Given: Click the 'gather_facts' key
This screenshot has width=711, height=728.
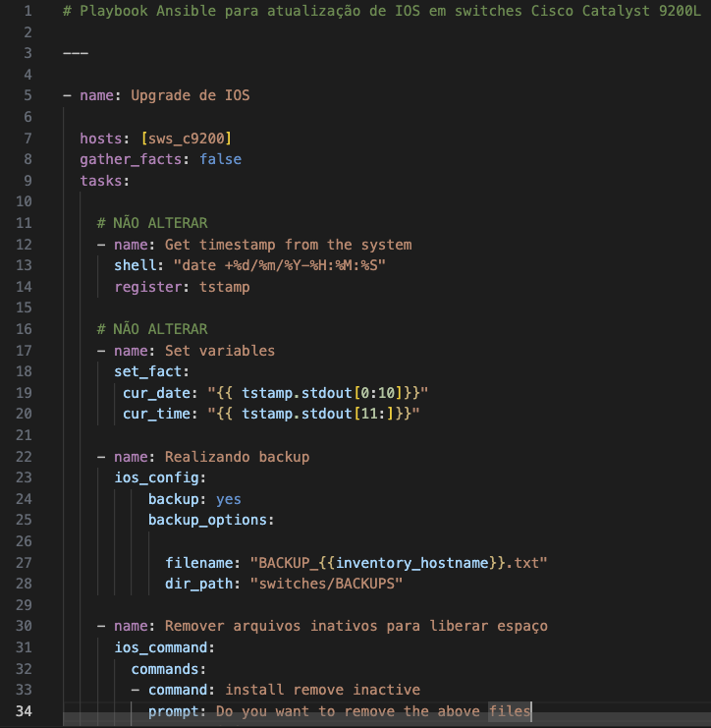Looking at the screenshot, I should click(x=131, y=160).
